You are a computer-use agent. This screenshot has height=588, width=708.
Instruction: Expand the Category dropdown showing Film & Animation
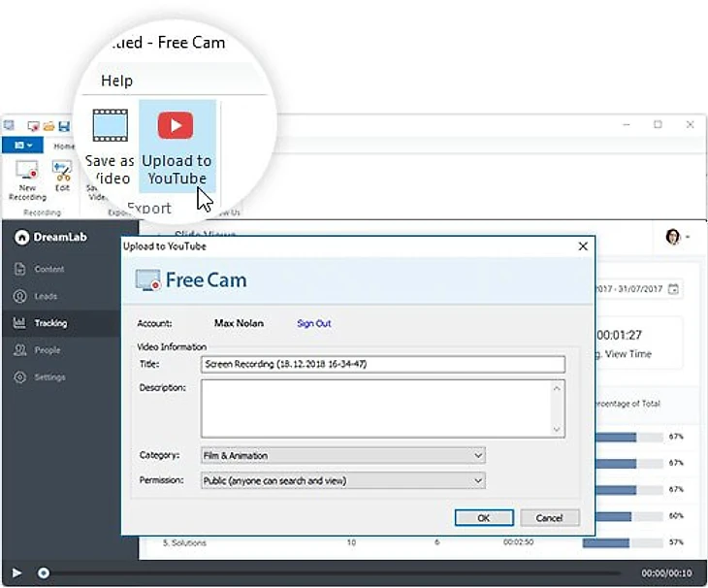pos(342,455)
